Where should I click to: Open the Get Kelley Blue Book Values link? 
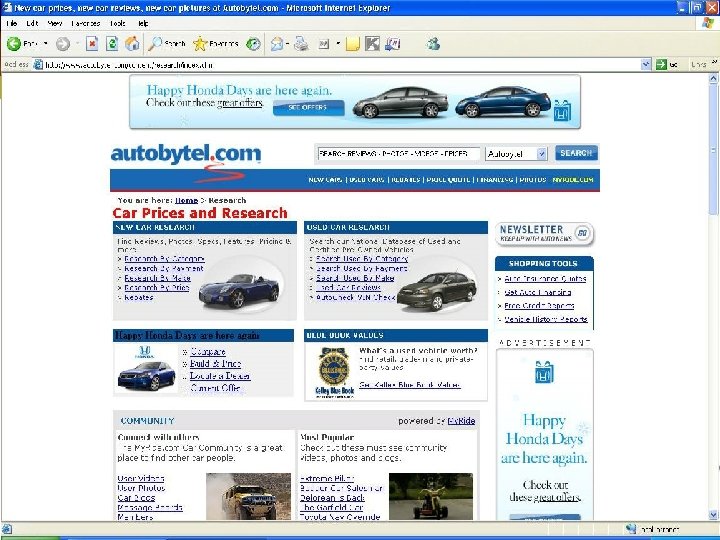click(410, 385)
